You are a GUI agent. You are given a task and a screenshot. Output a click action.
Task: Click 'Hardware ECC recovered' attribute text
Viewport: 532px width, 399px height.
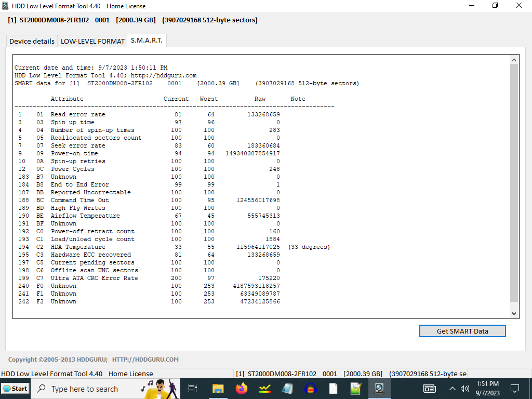click(x=90, y=255)
